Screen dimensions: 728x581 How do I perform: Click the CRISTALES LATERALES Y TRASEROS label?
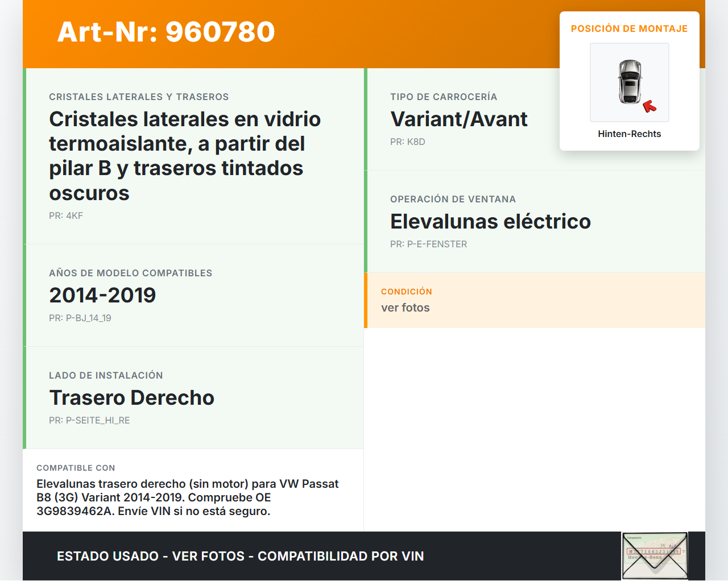tap(139, 97)
